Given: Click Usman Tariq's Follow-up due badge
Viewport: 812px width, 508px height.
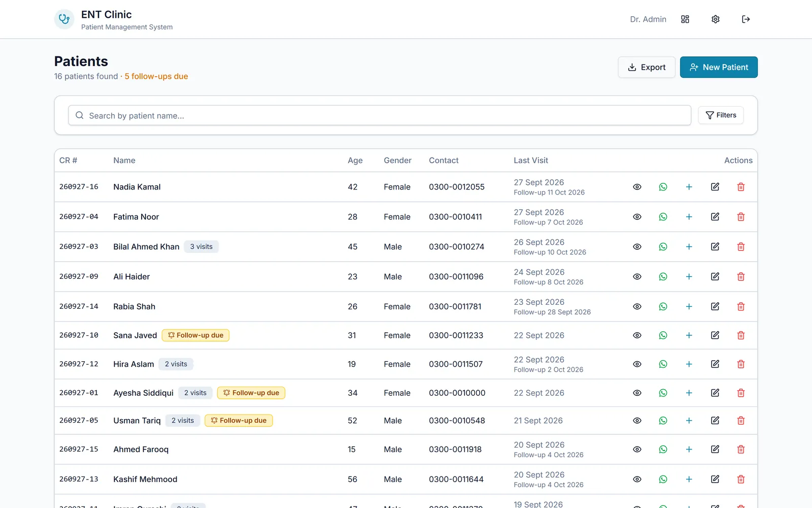Looking at the screenshot, I should tap(239, 421).
